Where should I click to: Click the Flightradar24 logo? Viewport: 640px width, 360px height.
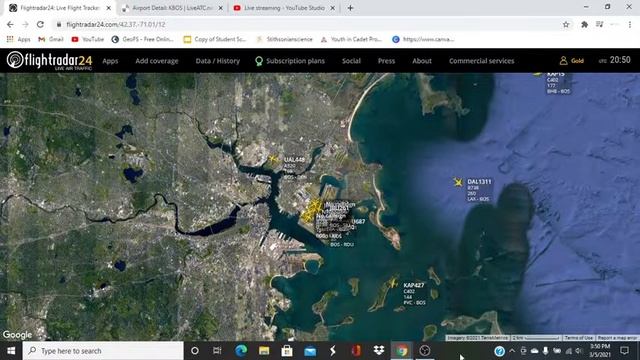click(x=49, y=60)
